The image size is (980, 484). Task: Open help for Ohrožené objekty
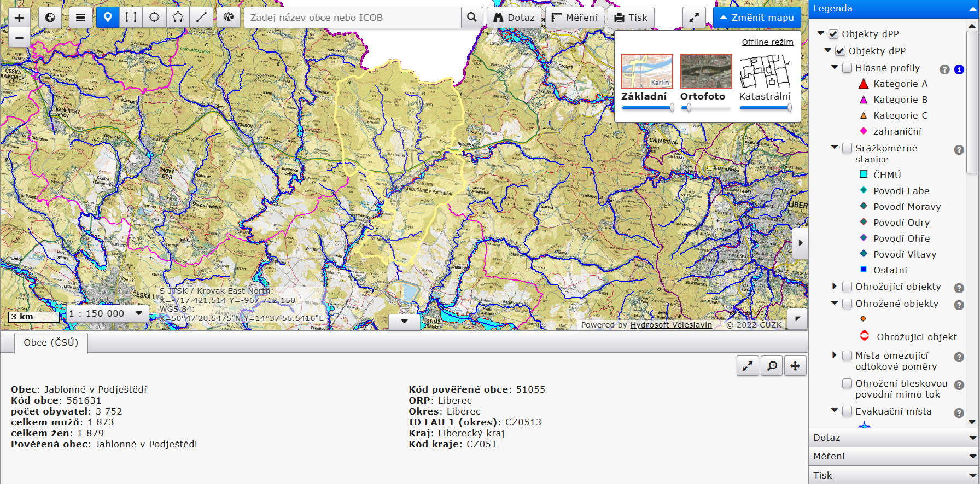coord(959,305)
